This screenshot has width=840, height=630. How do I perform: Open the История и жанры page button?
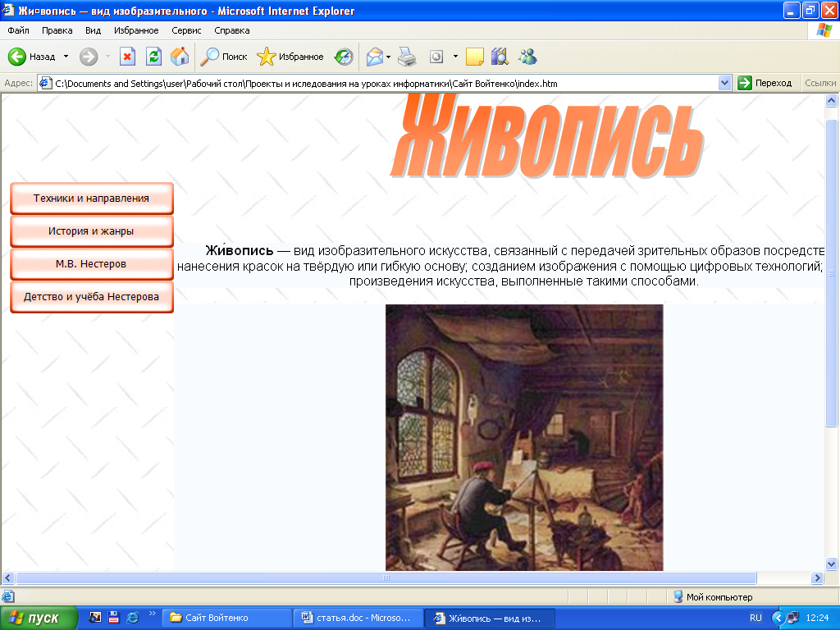tap(92, 231)
